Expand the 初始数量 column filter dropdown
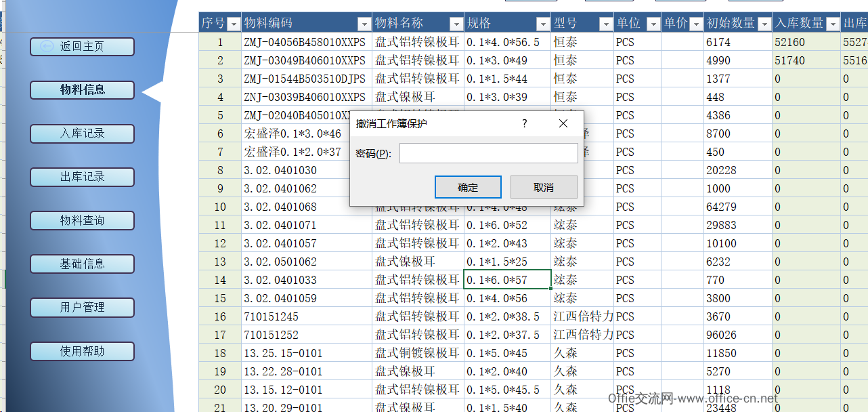The image size is (868, 412). [x=764, y=24]
